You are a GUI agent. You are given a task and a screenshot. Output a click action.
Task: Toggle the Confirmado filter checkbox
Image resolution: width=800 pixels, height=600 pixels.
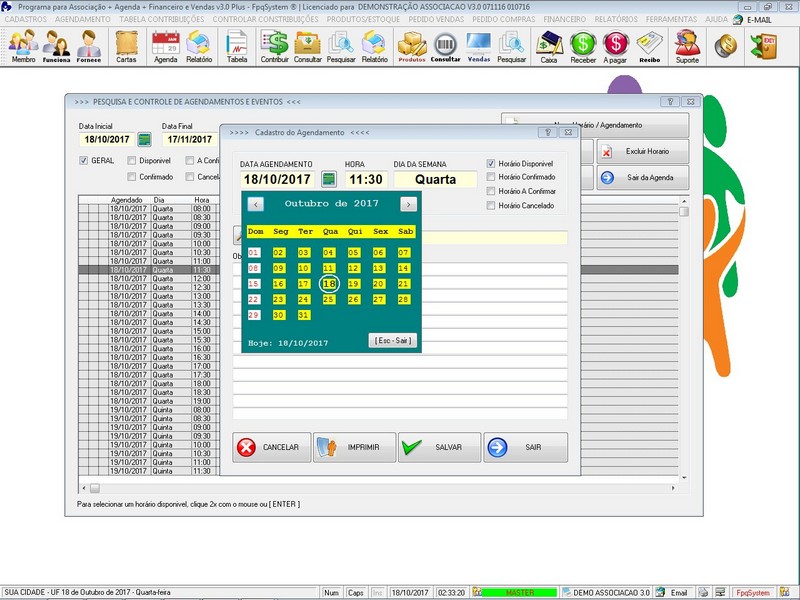pyautogui.click(x=132, y=177)
